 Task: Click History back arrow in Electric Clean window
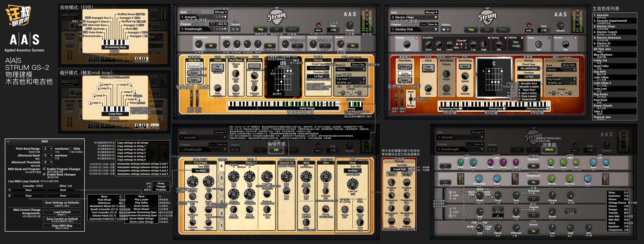(443, 29)
